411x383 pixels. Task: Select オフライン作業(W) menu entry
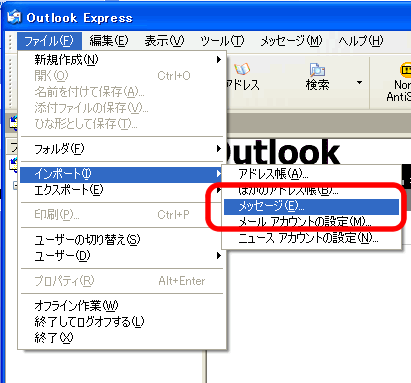pyautogui.click(x=122, y=305)
